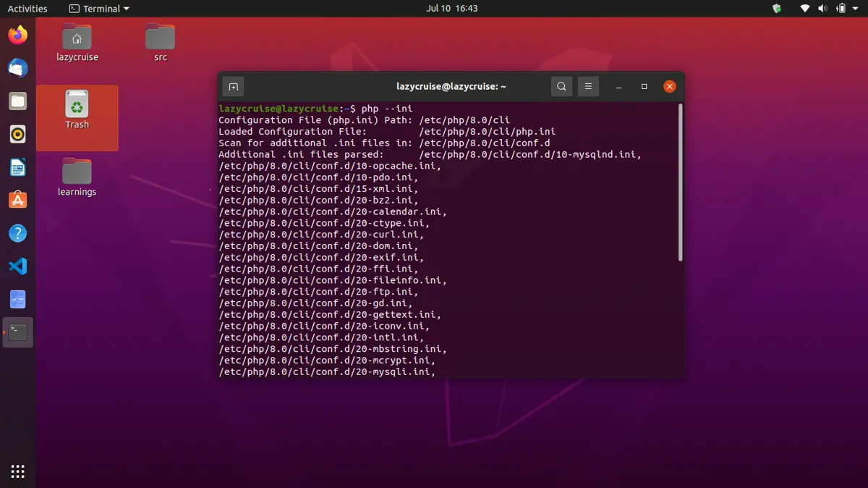Launch Firefox from the dock
Viewport: 868px width, 488px height.
18,35
